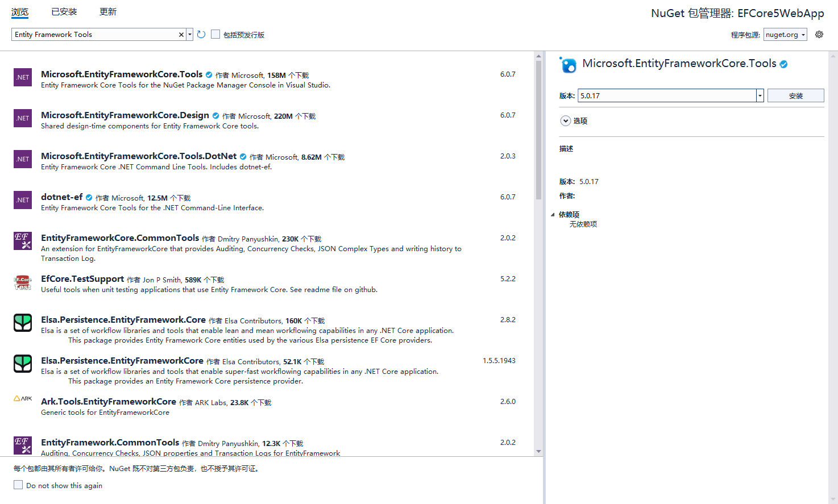The height and width of the screenshot is (504, 838).
Task: Switch to the 已安装 tab
Action: pos(64,12)
